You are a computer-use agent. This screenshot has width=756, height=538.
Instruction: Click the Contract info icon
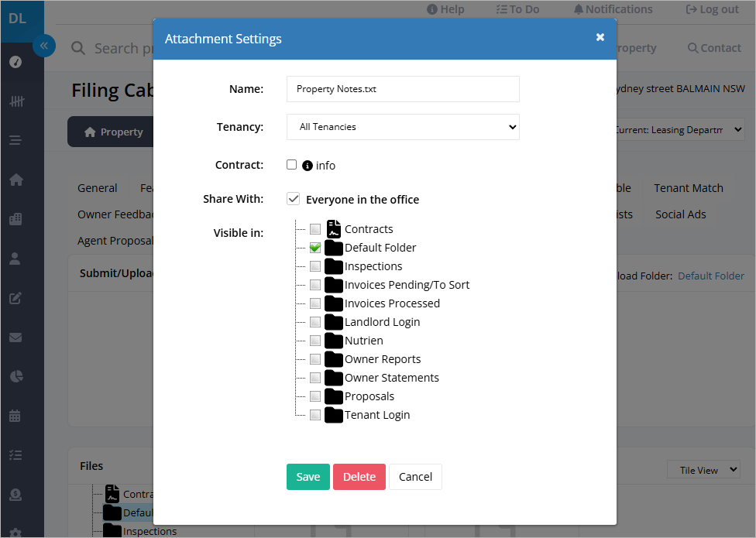coord(307,166)
